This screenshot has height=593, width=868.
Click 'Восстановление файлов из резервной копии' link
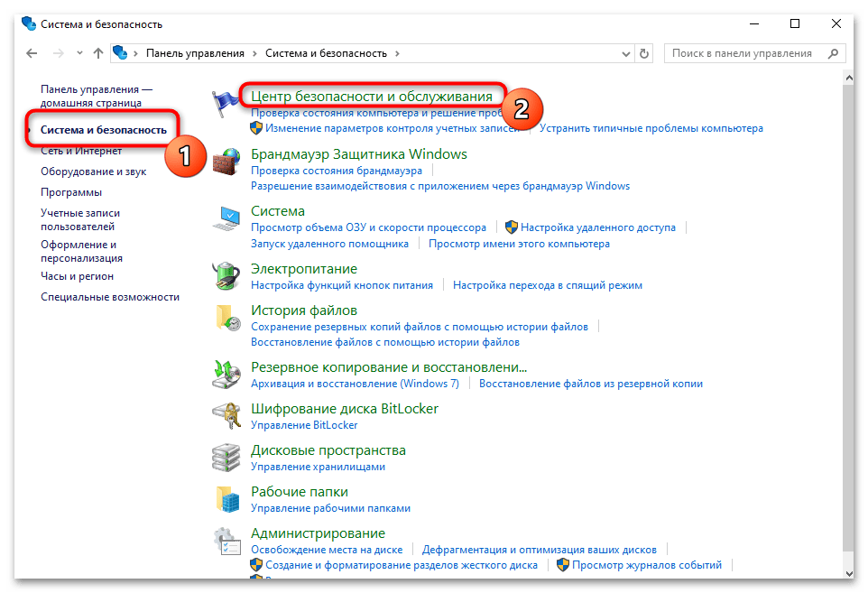pyautogui.click(x=591, y=384)
